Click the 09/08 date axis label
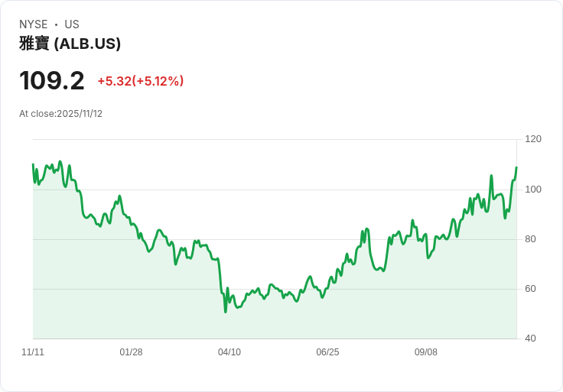This screenshot has height=392, width=563. click(426, 352)
